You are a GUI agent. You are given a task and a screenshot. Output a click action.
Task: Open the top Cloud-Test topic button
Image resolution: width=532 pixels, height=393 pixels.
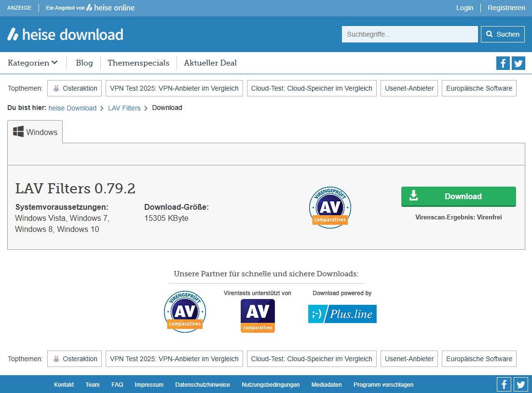point(312,88)
